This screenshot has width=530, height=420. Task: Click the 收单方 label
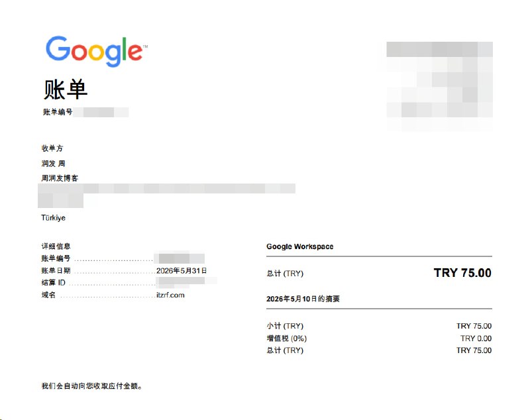[x=52, y=148]
